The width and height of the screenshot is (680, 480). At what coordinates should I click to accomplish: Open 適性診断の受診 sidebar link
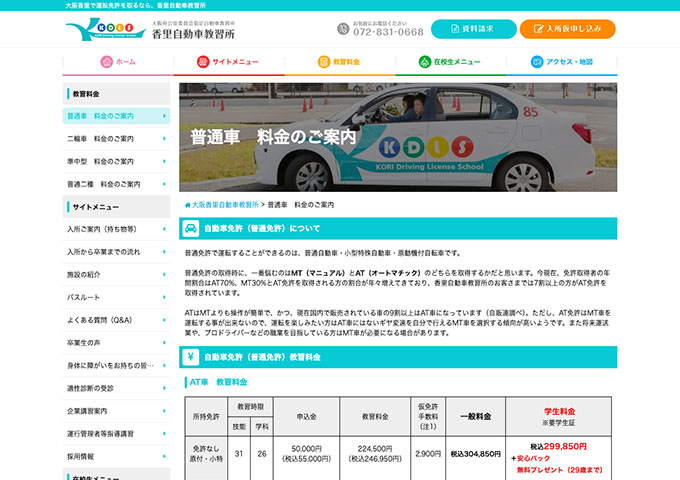coord(116,388)
